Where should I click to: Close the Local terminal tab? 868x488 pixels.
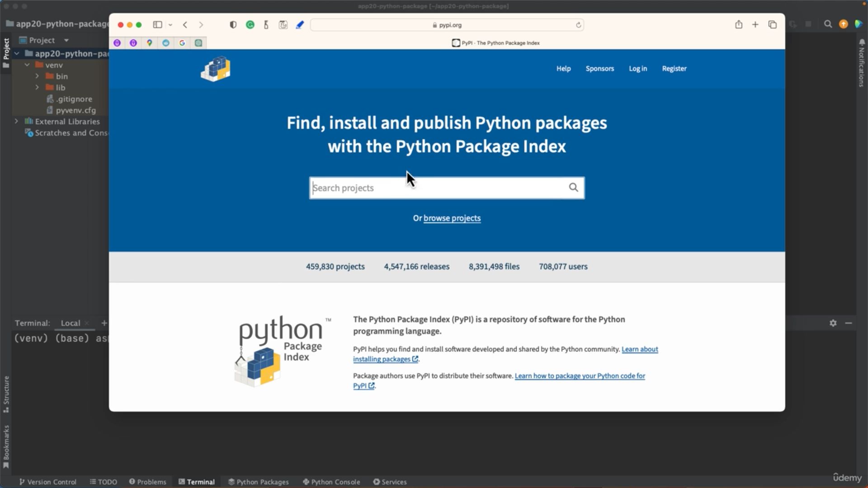tap(86, 323)
